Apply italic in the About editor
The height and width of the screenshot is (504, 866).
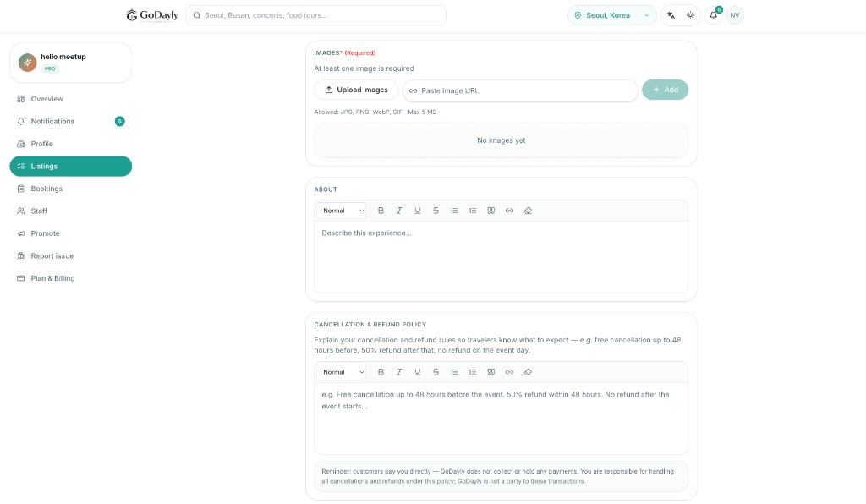pyautogui.click(x=399, y=211)
